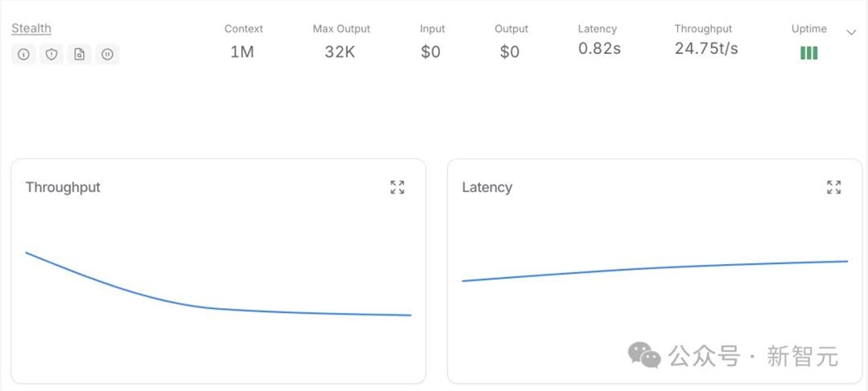Click the blue line in Latency chart
868x391 pixels.
click(651, 268)
